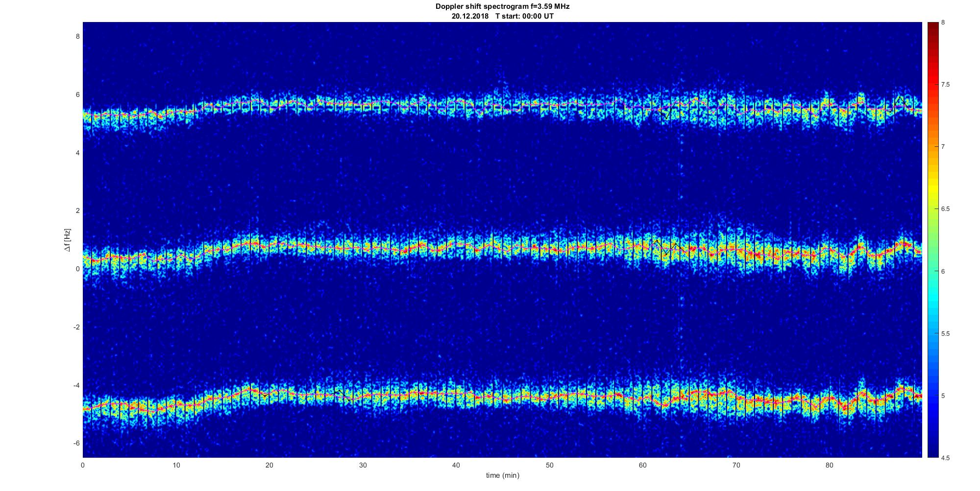
Task: Click the colorbar tick label 4.5
Action: click(945, 458)
